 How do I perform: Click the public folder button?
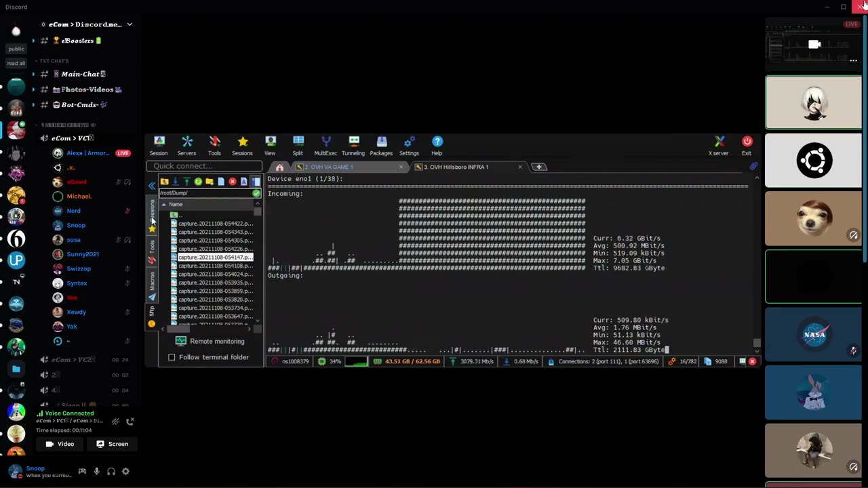click(16, 49)
